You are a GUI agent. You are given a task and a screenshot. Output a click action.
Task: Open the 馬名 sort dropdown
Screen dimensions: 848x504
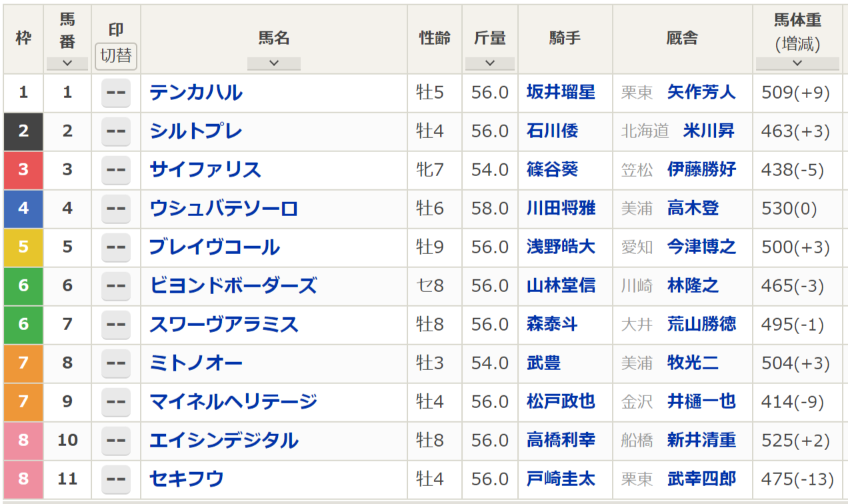pyautogui.click(x=273, y=63)
